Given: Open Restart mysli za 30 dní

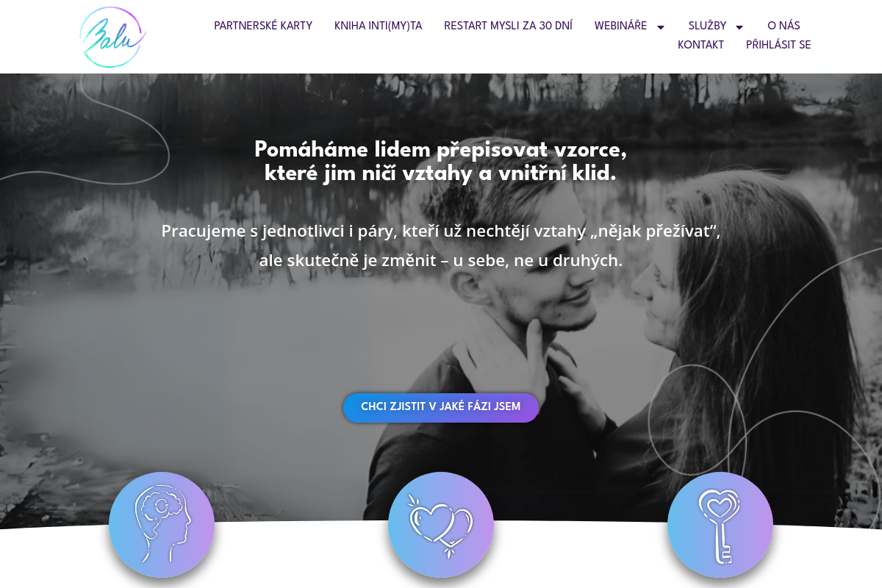Looking at the screenshot, I should [508, 26].
